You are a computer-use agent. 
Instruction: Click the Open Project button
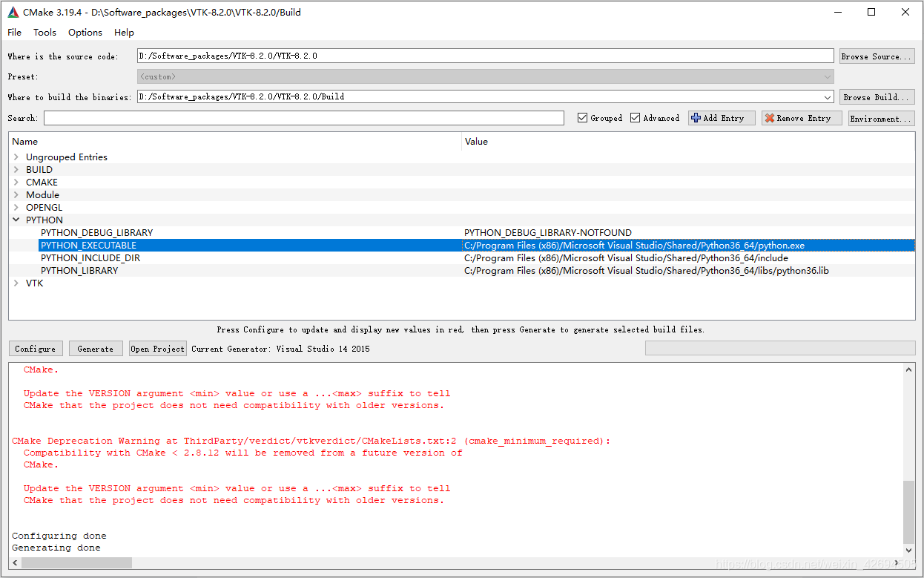pos(158,349)
